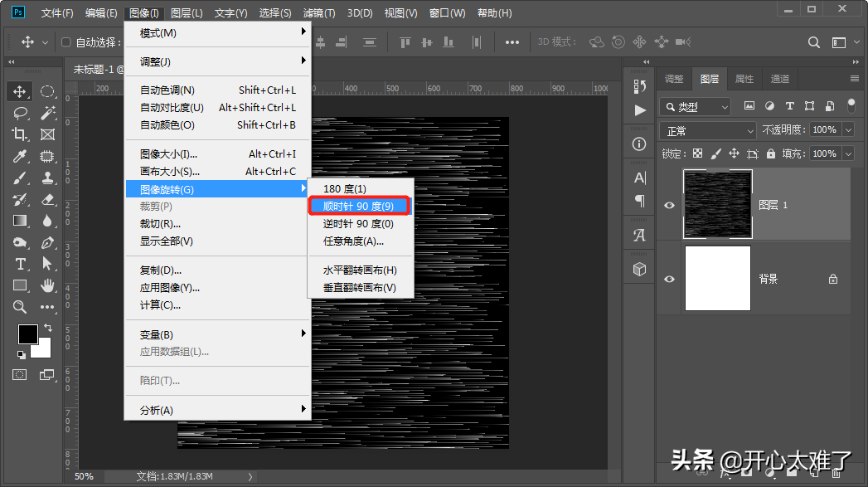Viewport: 868px width, 487px height.
Task: Toggle lock position icon
Action: coord(734,153)
